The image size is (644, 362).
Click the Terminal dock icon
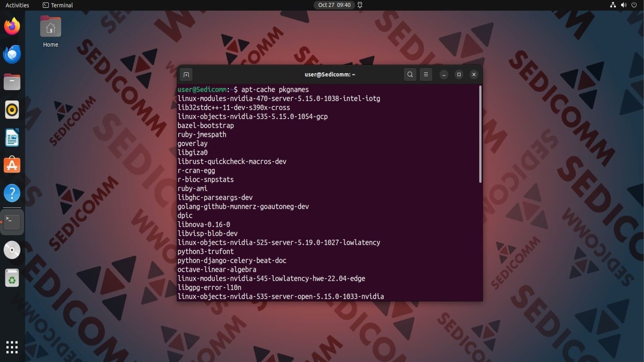(x=12, y=222)
